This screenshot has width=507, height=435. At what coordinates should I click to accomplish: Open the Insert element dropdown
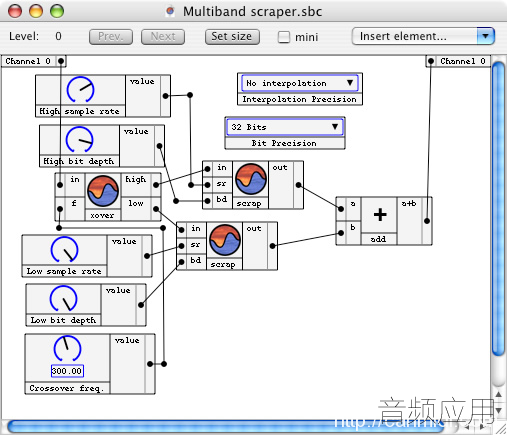click(423, 36)
